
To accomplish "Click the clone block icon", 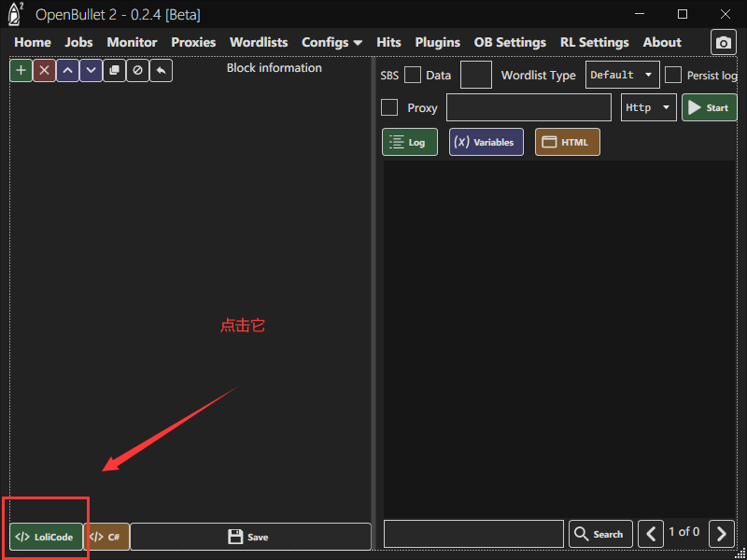I will click(x=114, y=71).
